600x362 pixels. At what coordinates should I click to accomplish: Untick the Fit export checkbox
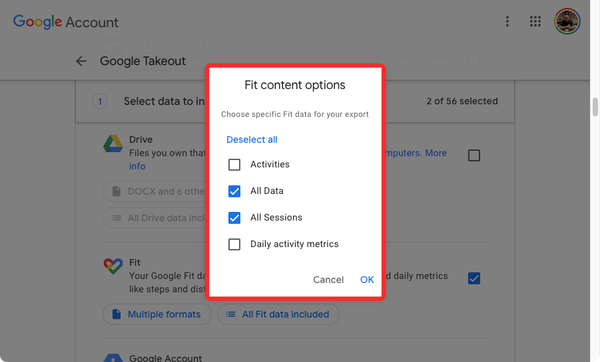(474, 278)
